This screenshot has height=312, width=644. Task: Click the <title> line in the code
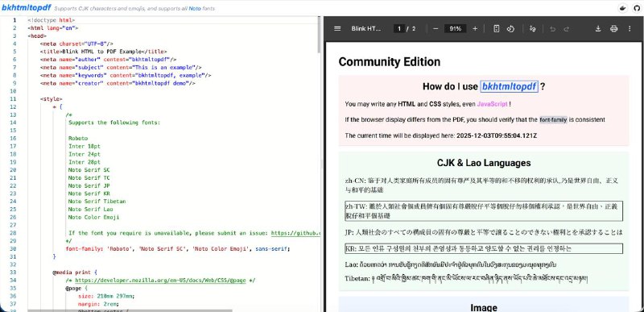click(104, 52)
